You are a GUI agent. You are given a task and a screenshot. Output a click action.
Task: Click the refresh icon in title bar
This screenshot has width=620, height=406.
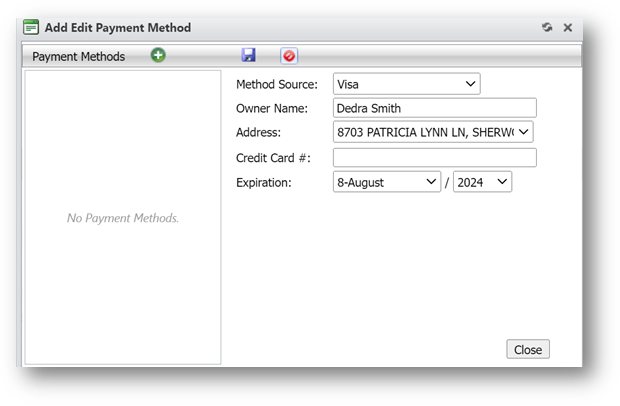pos(547,27)
